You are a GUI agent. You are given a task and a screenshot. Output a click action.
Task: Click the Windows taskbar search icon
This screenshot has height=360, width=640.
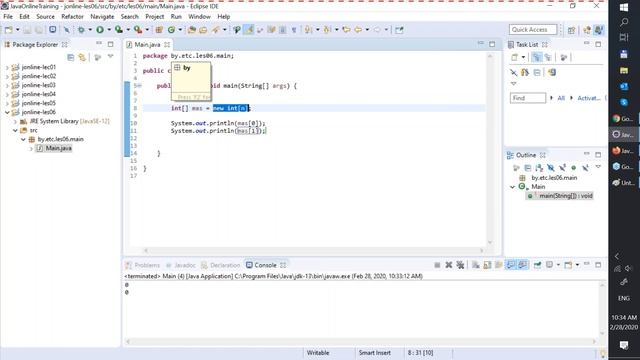tap(624, 22)
